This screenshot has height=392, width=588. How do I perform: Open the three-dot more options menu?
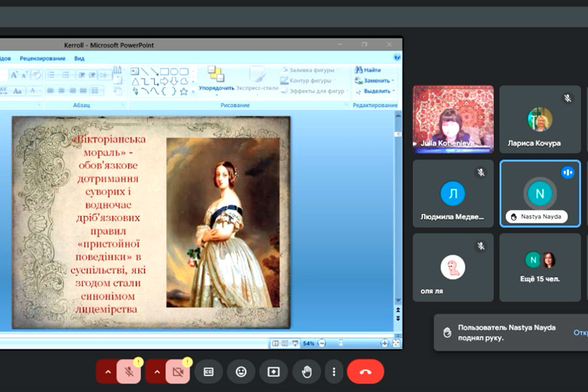coord(334,372)
